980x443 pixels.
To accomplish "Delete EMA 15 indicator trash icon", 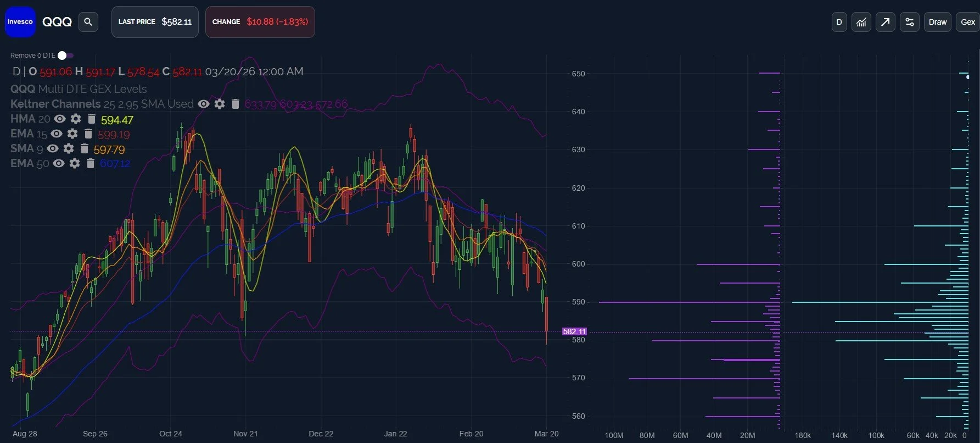I will 88,134.
